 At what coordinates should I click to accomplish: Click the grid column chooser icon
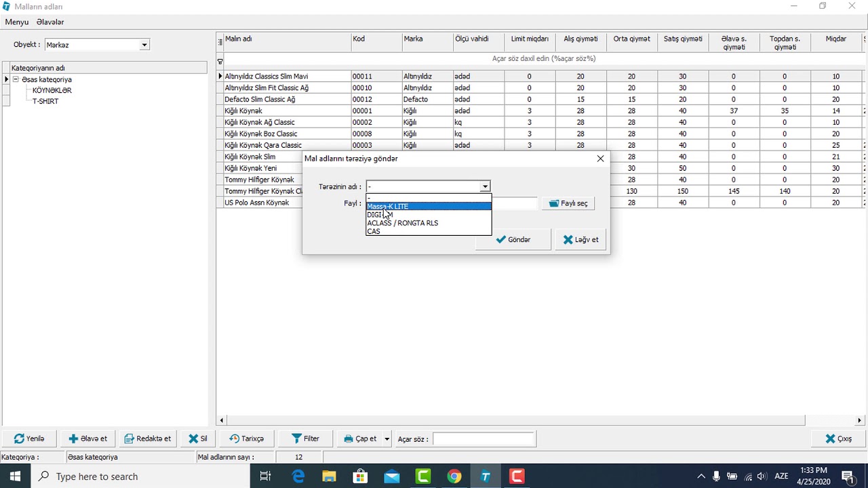point(220,42)
